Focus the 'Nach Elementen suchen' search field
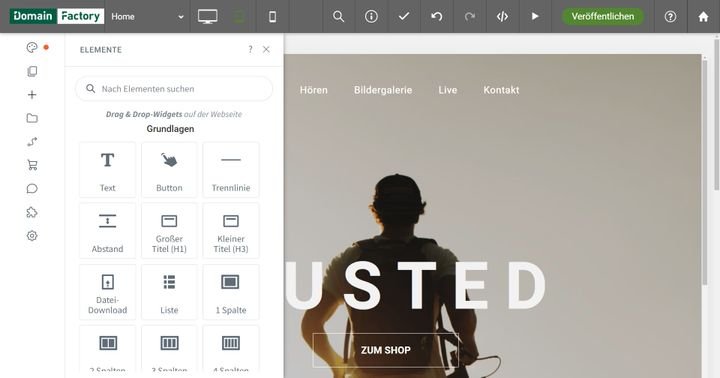The image size is (720, 378). [174, 89]
